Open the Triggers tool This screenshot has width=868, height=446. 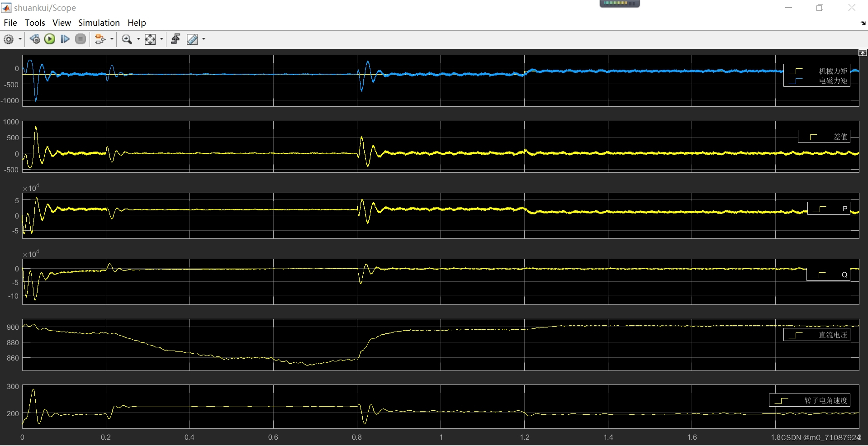point(175,39)
